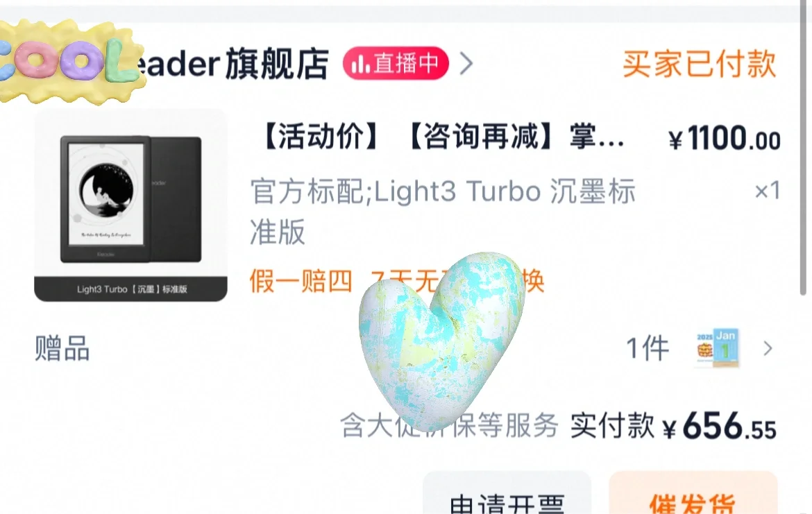Viewport: 812px width, 514px height.
Task: Open the eader旗舰店 store name
Action: [x=230, y=64]
